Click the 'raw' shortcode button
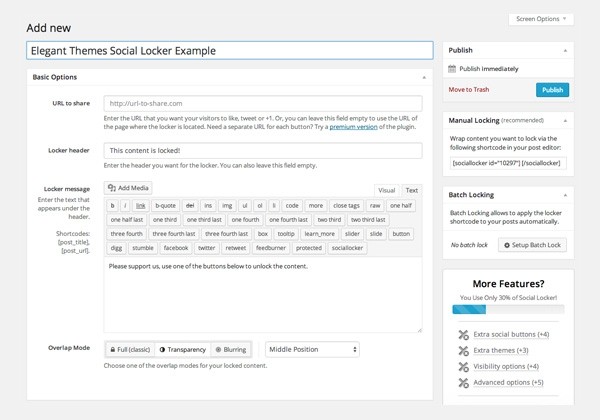This screenshot has width=600, height=420. 375,206
